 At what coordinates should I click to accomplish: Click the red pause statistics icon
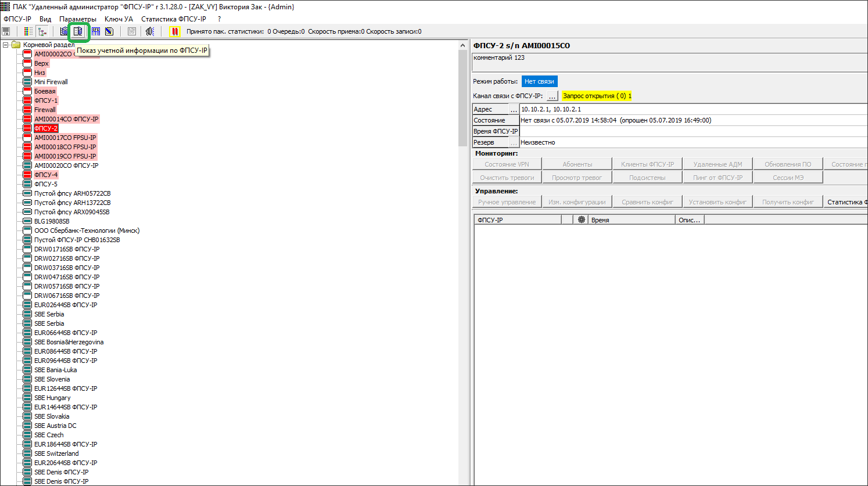click(x=175, y=31)
